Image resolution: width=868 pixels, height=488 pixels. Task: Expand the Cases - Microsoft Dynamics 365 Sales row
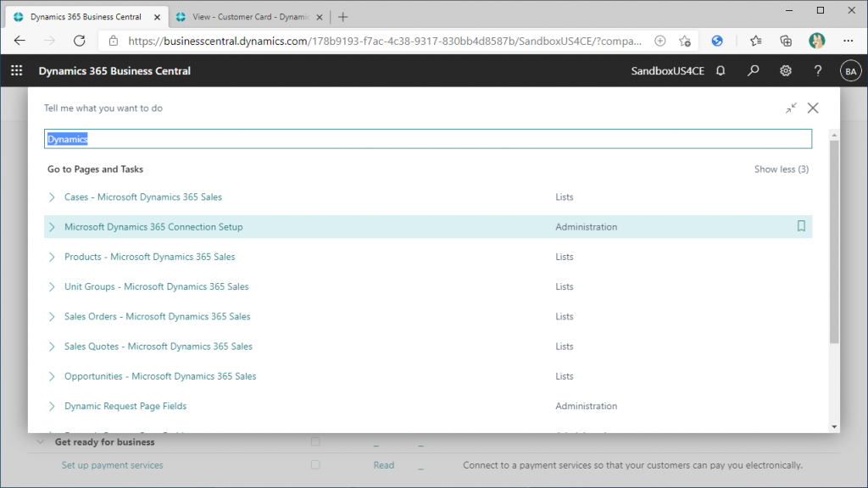[x=52, y=197]
